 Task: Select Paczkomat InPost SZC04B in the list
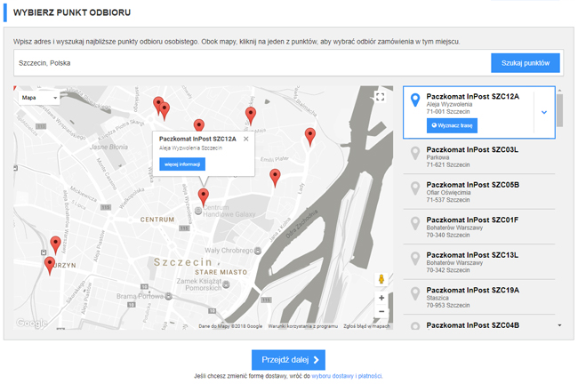pyautogui.click(x=479, y=324)
